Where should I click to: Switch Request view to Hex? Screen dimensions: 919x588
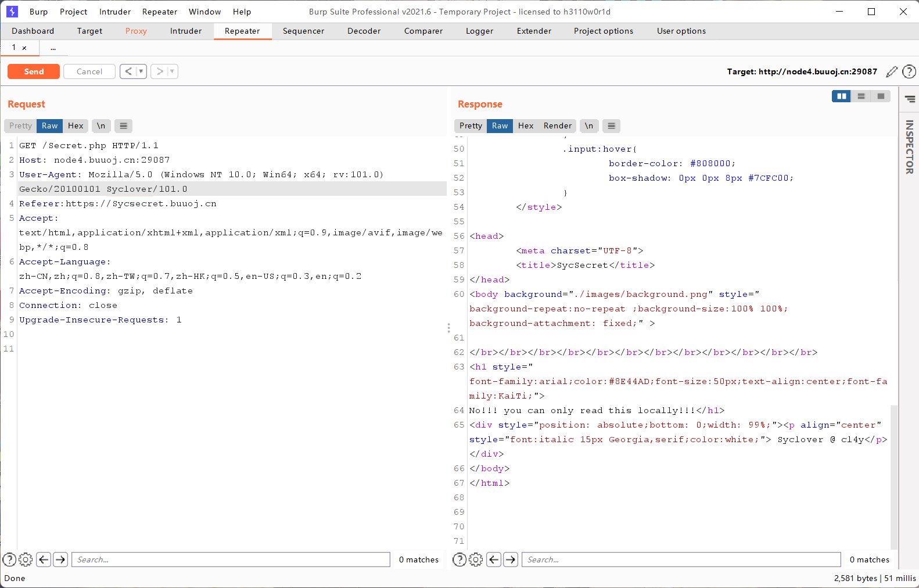[76, 126]
